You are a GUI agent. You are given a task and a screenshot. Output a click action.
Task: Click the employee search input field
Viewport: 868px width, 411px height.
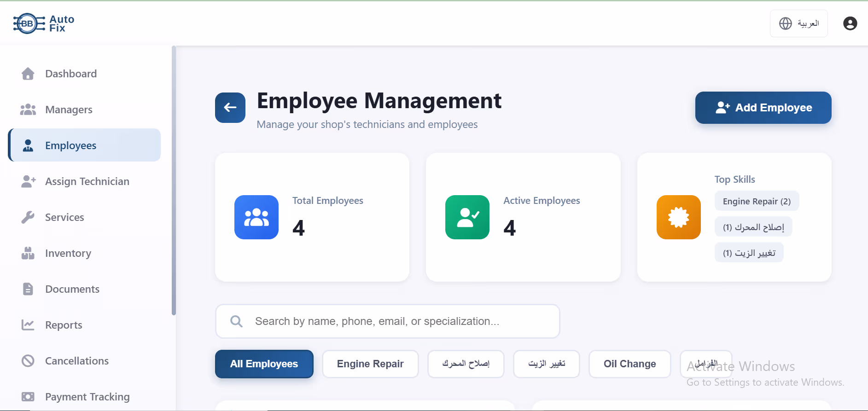388,321
